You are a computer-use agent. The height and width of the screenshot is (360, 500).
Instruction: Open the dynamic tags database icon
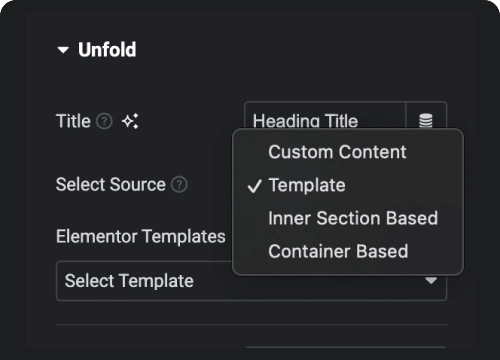[x=426, y=120]
